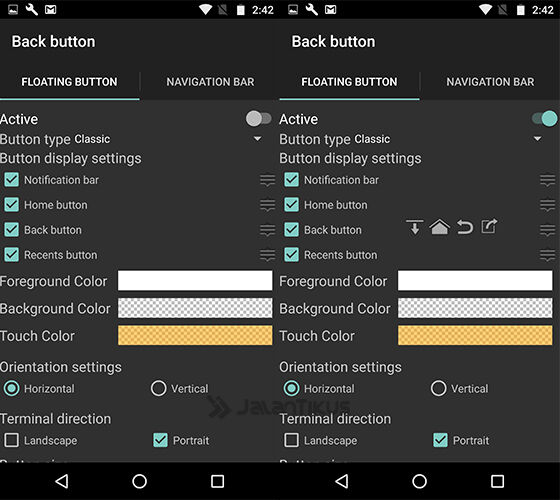Image resolution: width=560 pixels, height=500 pixels.
Task: Expand right screen's Button type dropdown arrow
Action: 538,139
